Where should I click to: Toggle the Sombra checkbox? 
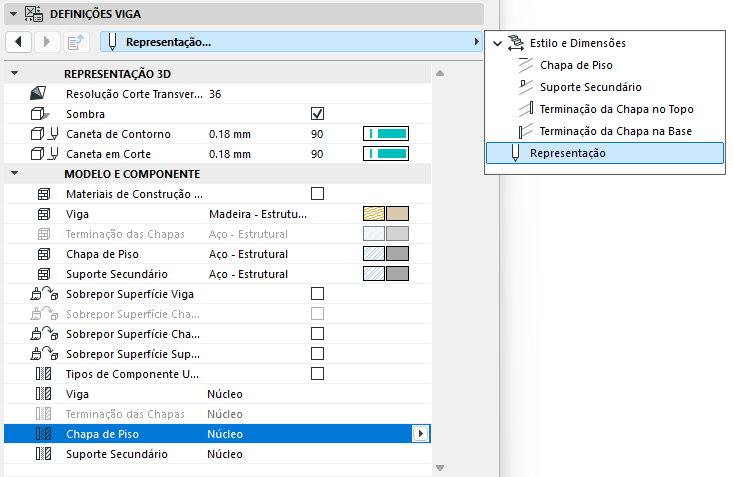[x=317, y=114]
